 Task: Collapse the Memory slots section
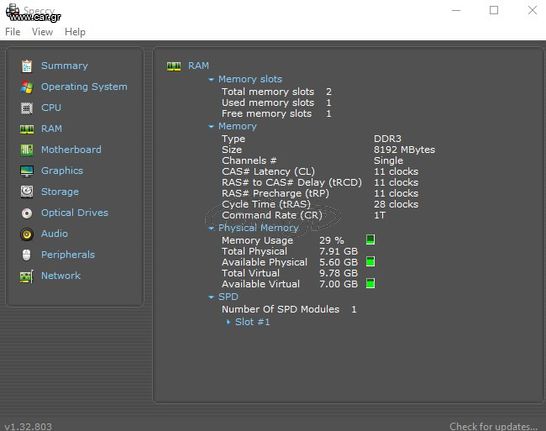click(x=211, y=79)
